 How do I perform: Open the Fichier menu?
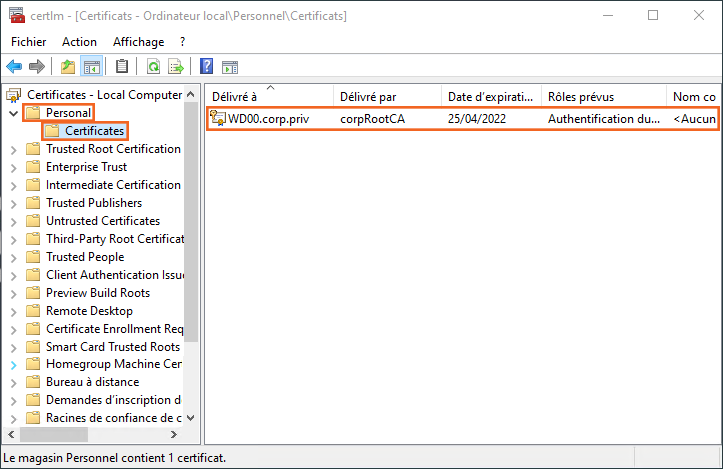click(29, 42)
